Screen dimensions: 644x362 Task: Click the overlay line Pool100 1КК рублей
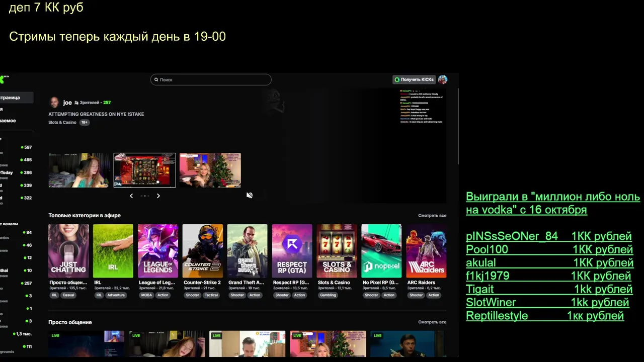549,249
